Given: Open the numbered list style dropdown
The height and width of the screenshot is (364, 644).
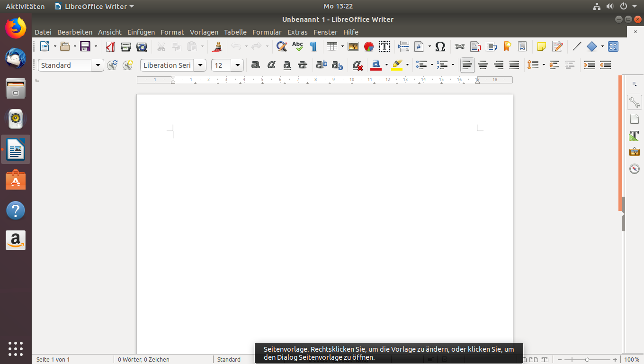Looking at the screenshot, I should pos(453,65).
